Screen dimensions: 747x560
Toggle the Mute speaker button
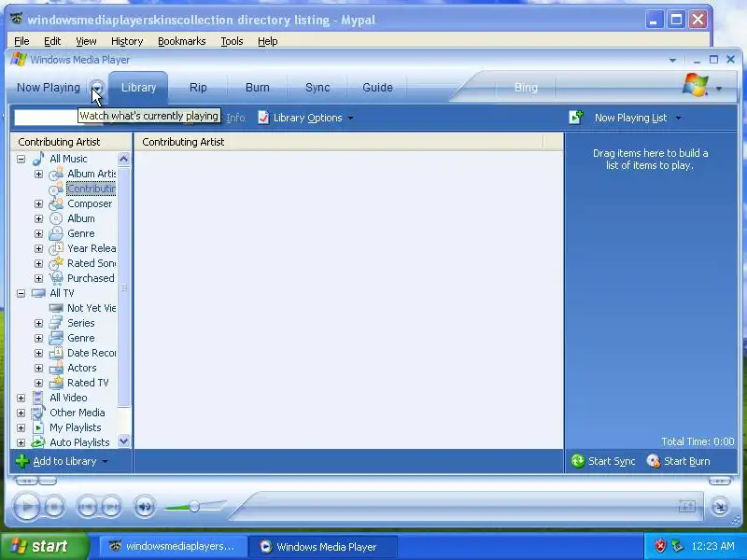click(145, 506)
